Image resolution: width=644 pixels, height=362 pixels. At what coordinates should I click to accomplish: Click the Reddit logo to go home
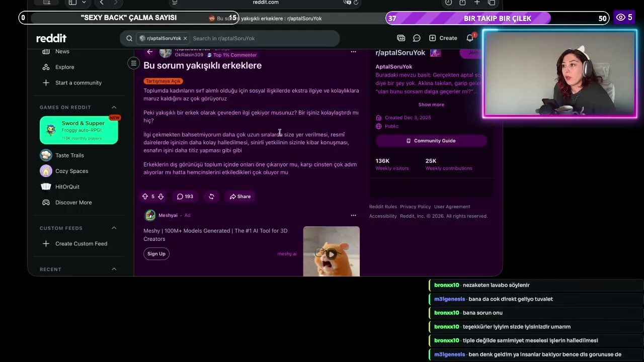[51, 38]
